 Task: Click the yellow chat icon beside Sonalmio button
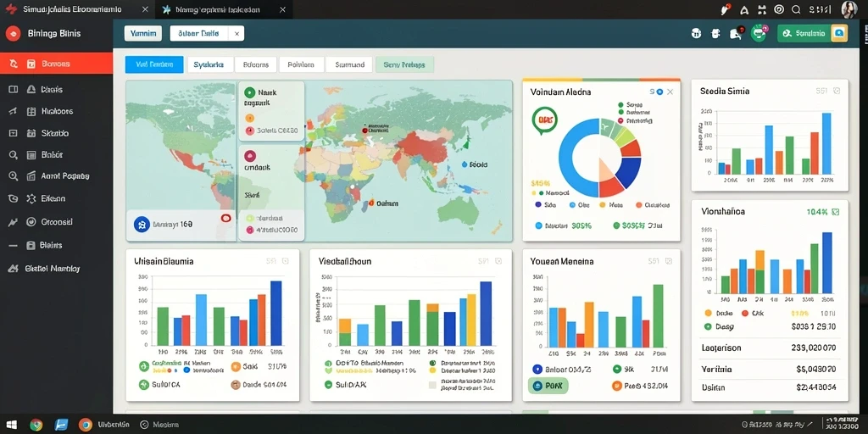pos(839,33)
